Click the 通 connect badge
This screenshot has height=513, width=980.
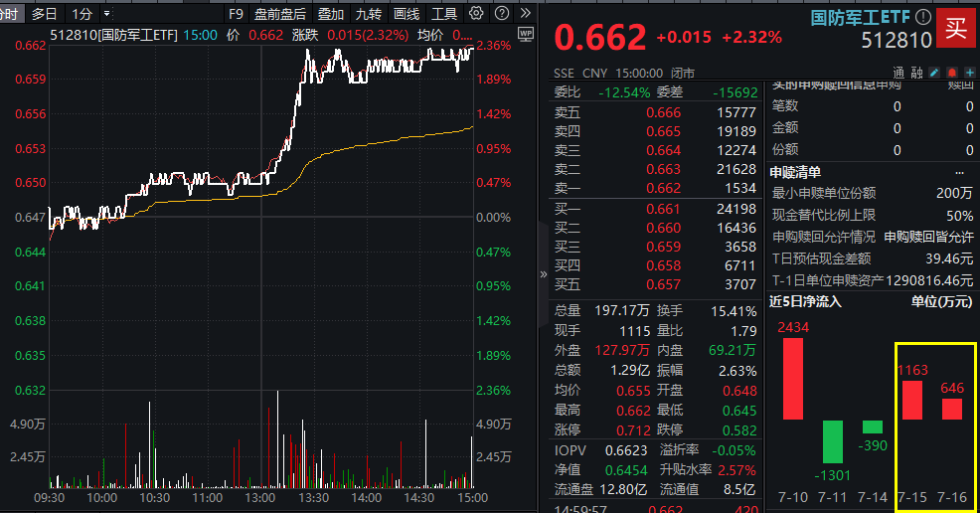[x=898, y=73]
